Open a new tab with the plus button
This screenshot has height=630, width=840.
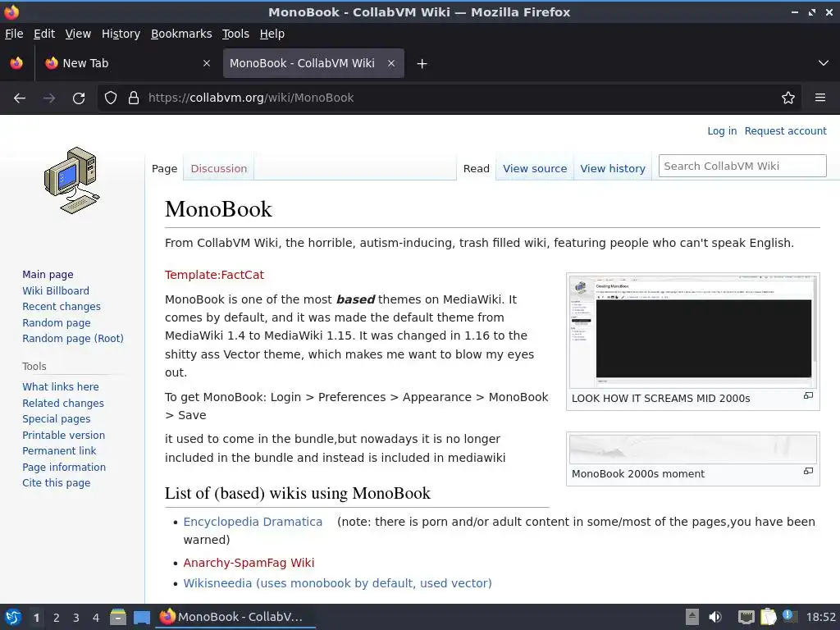[x=422, y=64]
